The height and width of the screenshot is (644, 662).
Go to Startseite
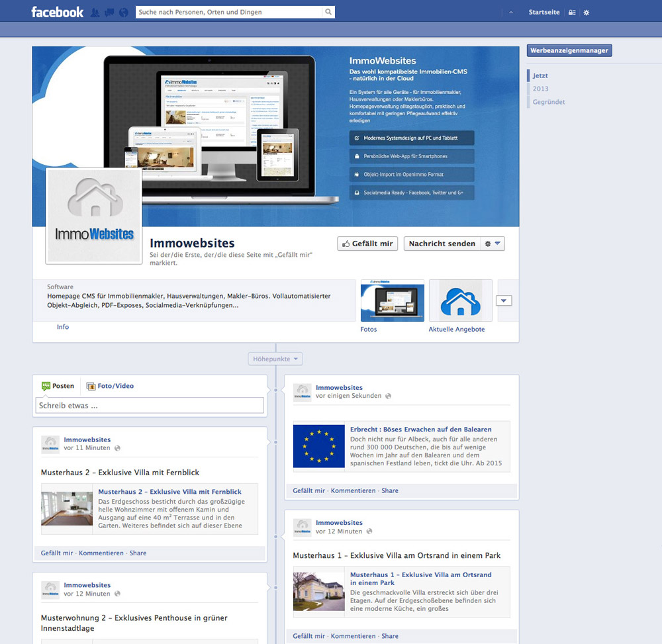[544, 12]
